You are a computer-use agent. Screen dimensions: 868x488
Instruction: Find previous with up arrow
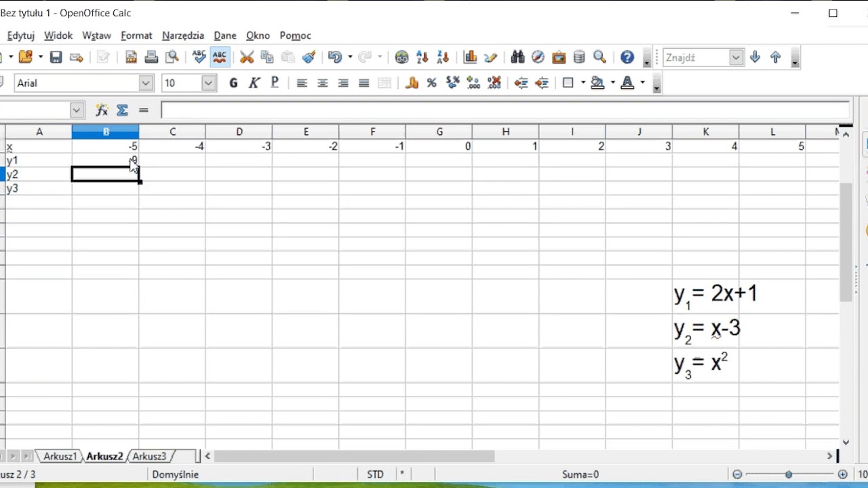point(776,58)
